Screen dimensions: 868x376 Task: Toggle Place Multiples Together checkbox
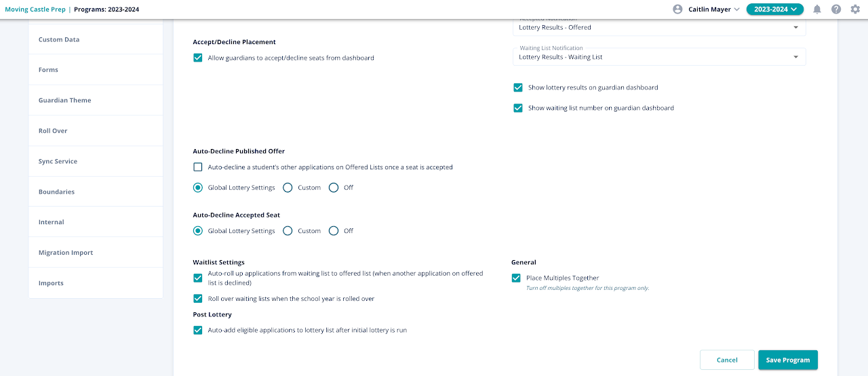[517, 278]
